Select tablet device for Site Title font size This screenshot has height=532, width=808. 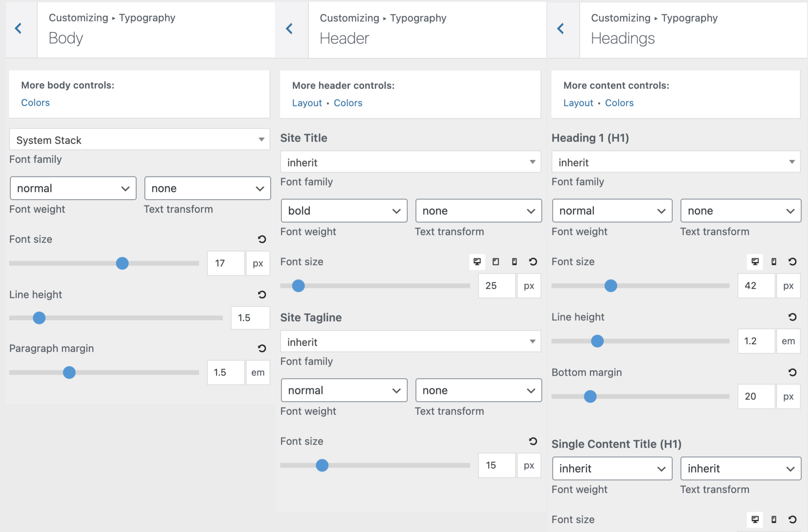496,262
